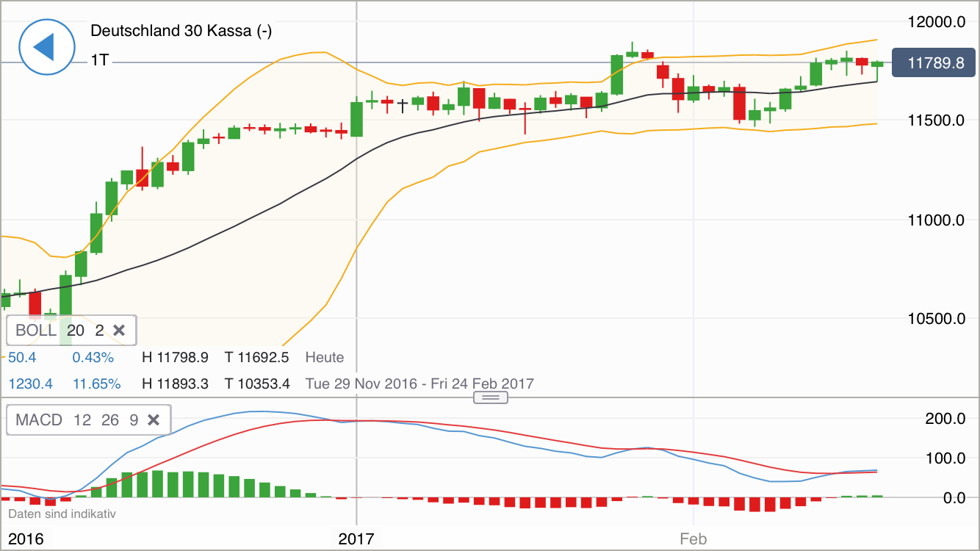Screen dimensions: 980x551
Task: Select the Feb label on time axis
Action: tap(693, 539)
